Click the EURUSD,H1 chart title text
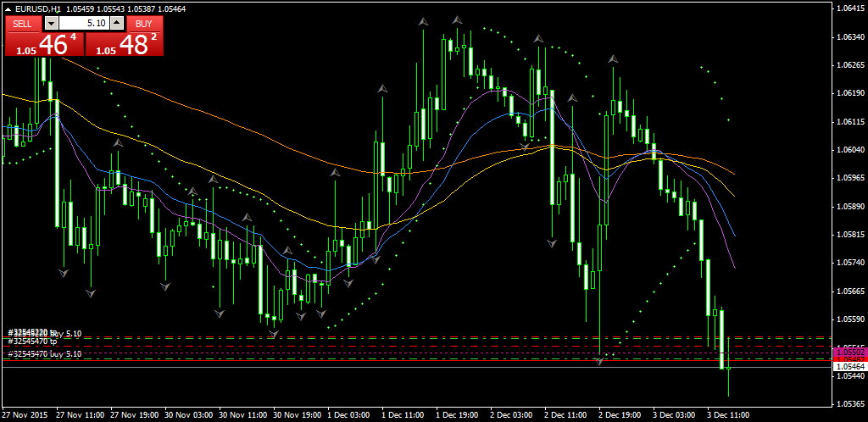Viewport: 868px width, 422px height. pos(38,8)
